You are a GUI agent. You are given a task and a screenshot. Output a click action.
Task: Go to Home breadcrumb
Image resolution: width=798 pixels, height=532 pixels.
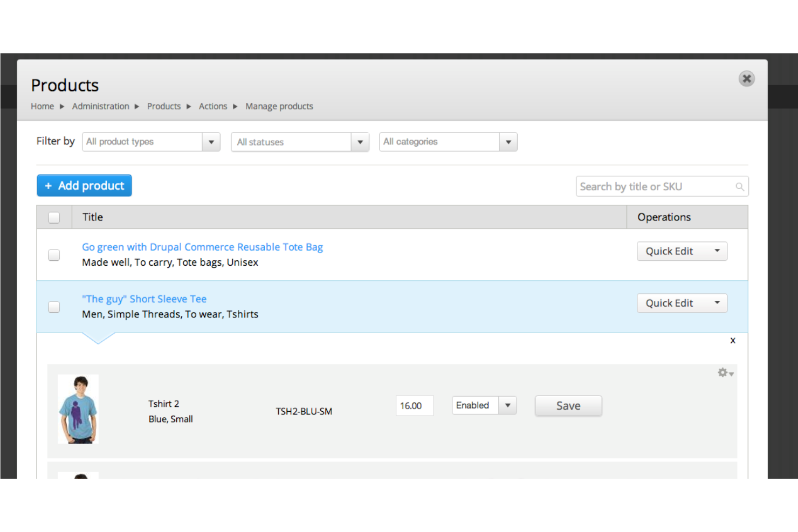point(42,106)
